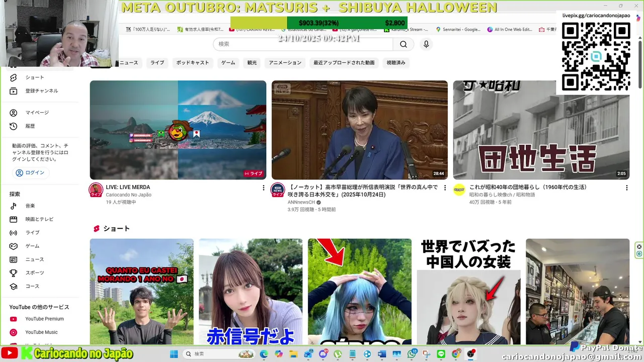Select the 視聴済み filter chip

coord(396,63)
